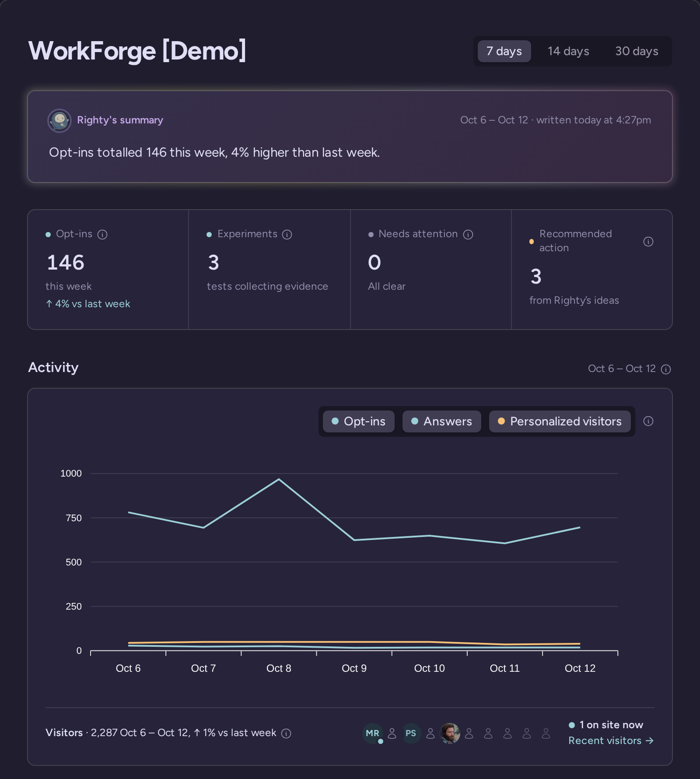The width and height of the screenshot is (700, 779).
Task: Click anonymous visitor icon between MR and PS
Action: pos(392,733)
